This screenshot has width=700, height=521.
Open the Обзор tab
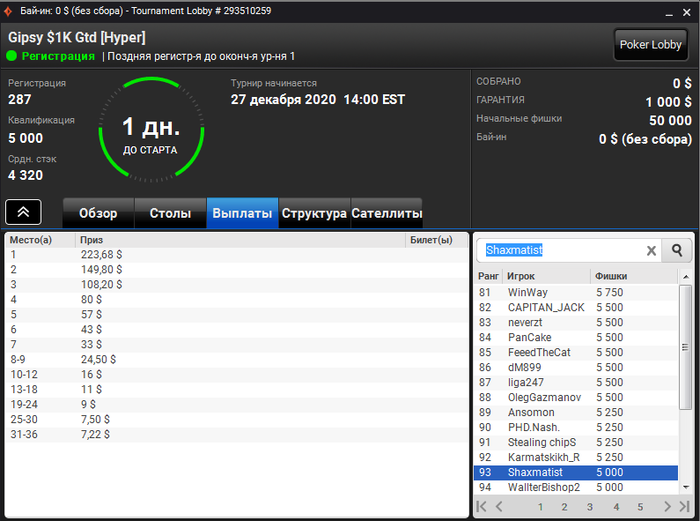[x=98, y=213]
